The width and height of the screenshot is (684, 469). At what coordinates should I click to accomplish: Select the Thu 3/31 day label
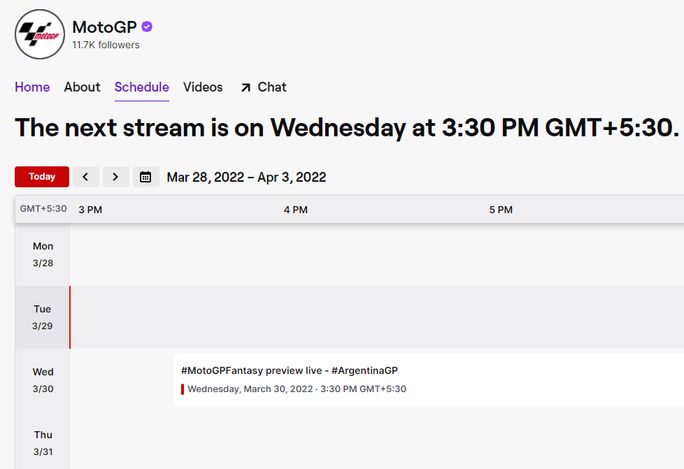pyautogui.click(x=43, y=442)
